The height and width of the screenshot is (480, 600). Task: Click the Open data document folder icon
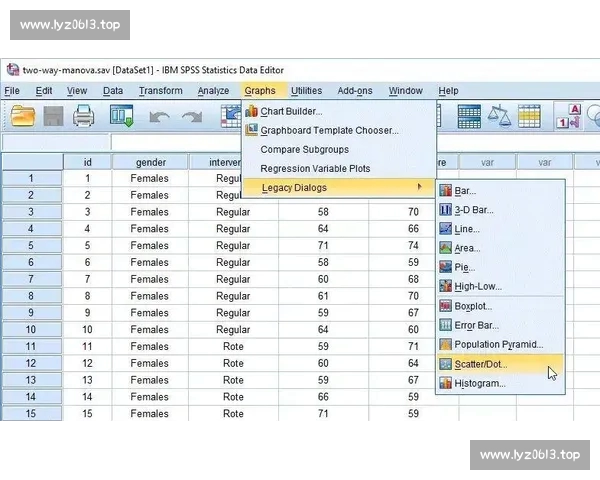(22, 117)
